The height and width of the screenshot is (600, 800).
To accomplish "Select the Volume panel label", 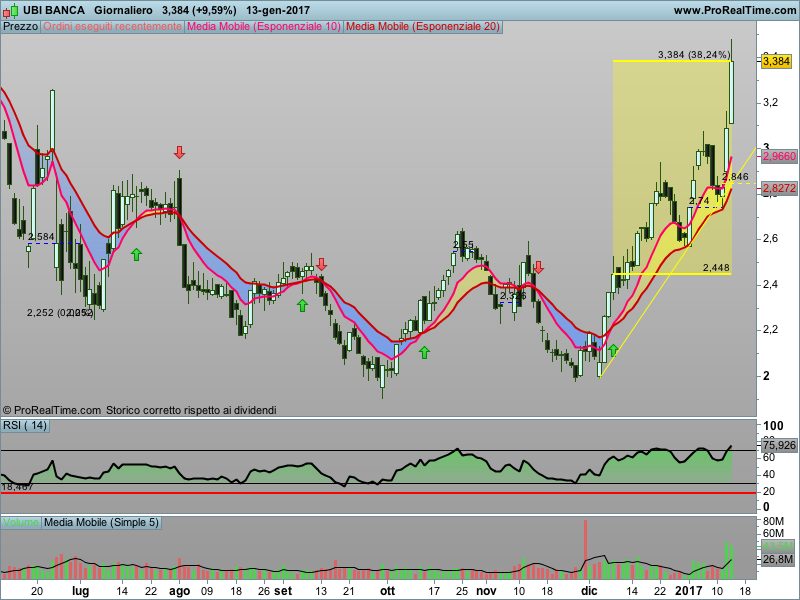I will click(20, 522).
